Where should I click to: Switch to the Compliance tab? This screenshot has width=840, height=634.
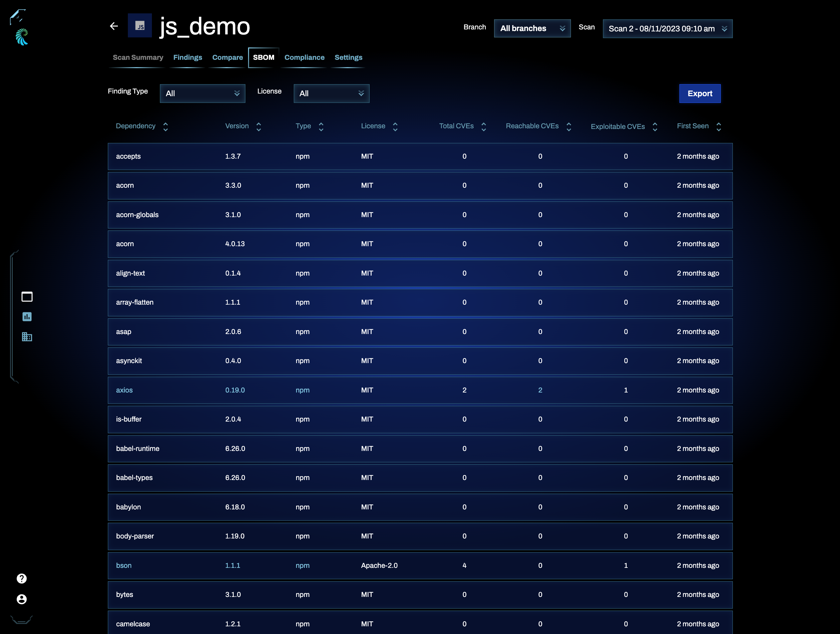(x=304, y=56)
